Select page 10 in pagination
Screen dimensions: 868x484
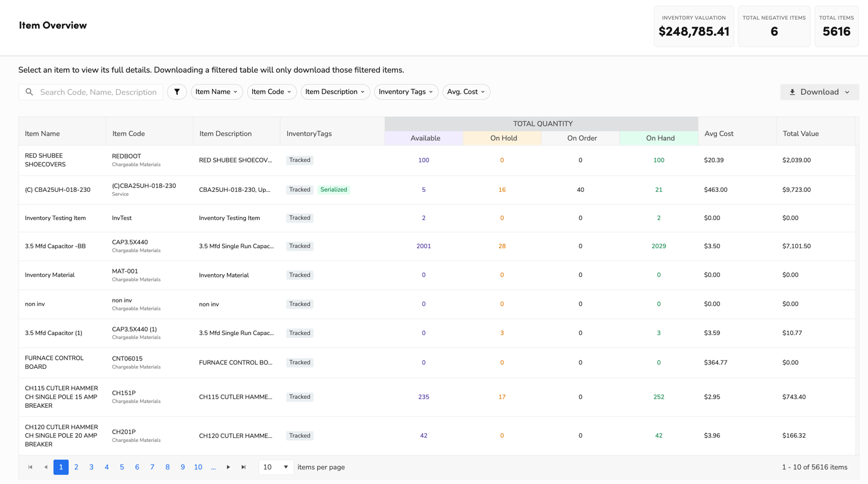[x=198, y=467]
